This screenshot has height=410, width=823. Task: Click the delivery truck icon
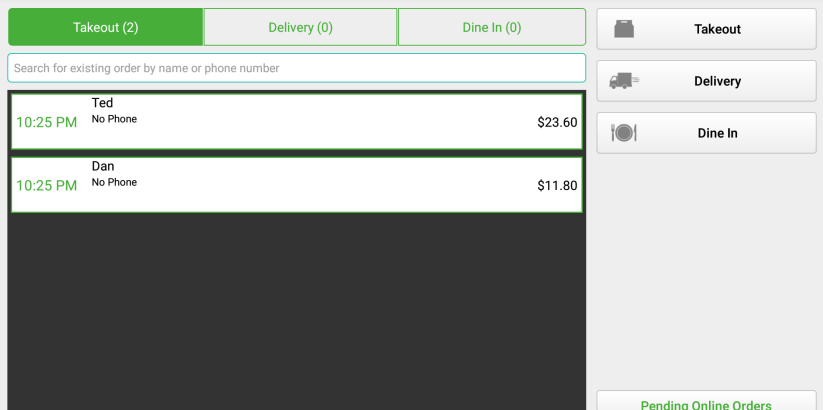click(624, 81)
